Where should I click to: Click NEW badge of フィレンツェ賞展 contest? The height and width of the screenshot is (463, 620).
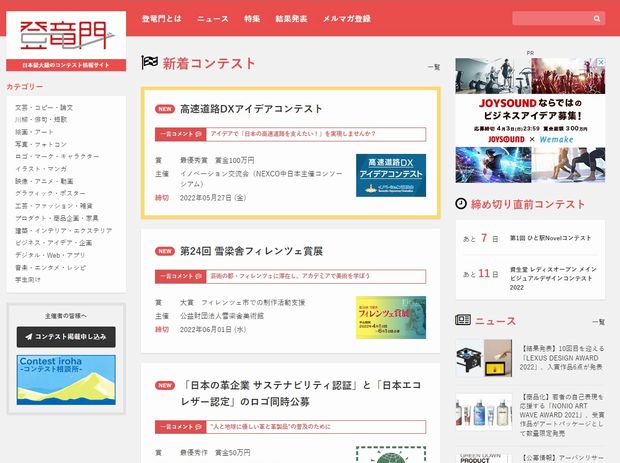point(165,251)
